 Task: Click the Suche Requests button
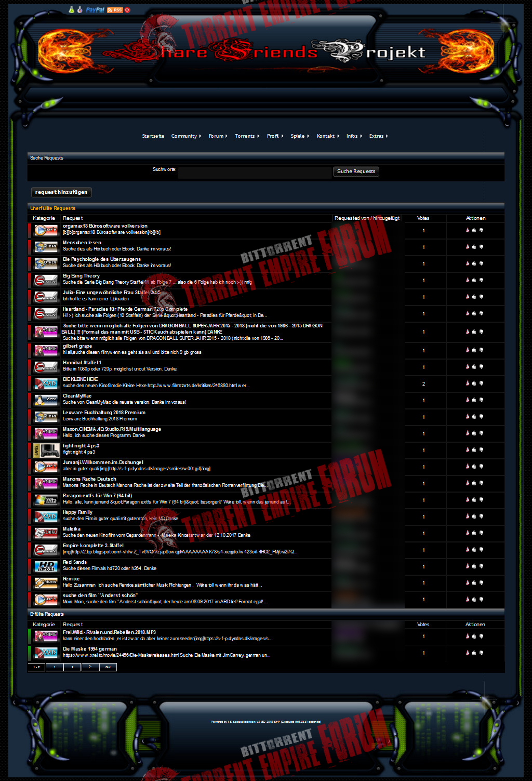click(x=356, y=171)
